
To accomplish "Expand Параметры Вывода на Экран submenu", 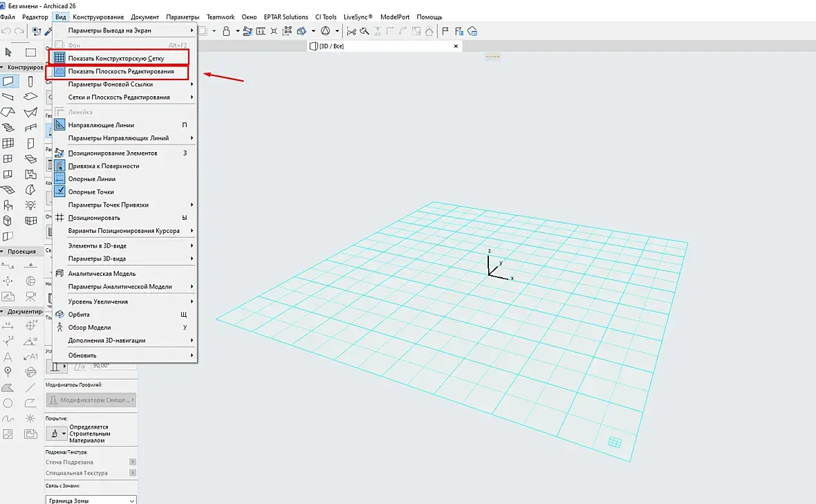I will (x=109, y=30).
